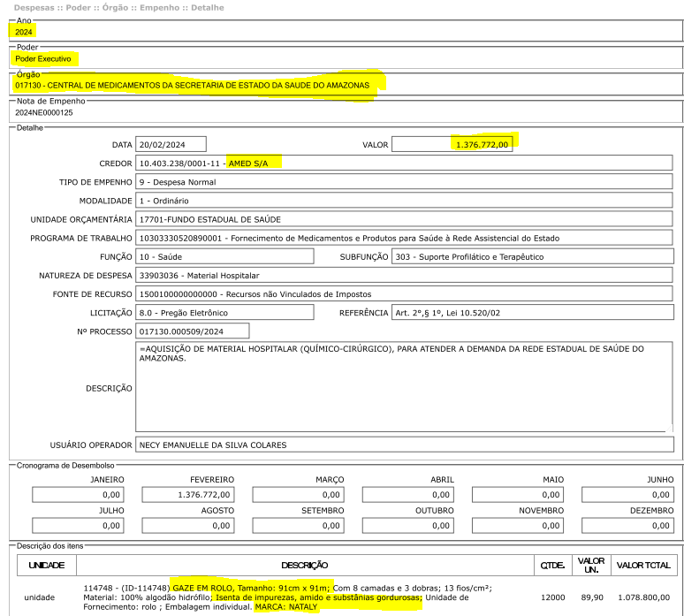684x616 pixels.
Task: Click the SETEMBRO disbursement field
Action: tap(299, 526)
